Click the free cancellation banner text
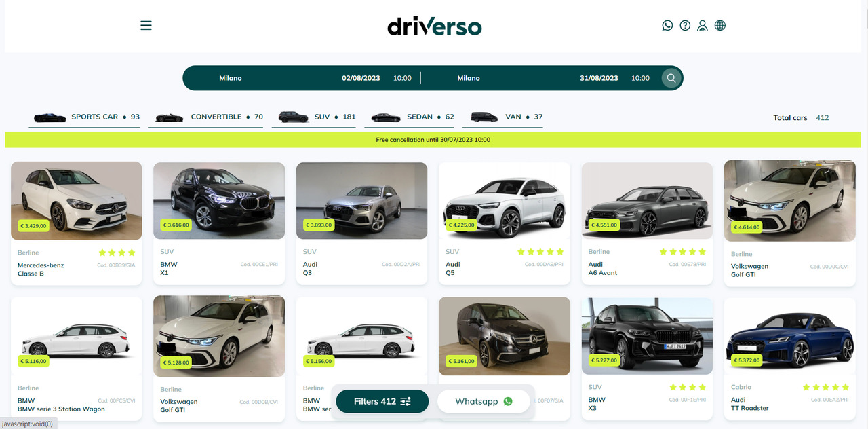Screen dimensions: 868x429 pyautogui.click(x=433, y=140)
